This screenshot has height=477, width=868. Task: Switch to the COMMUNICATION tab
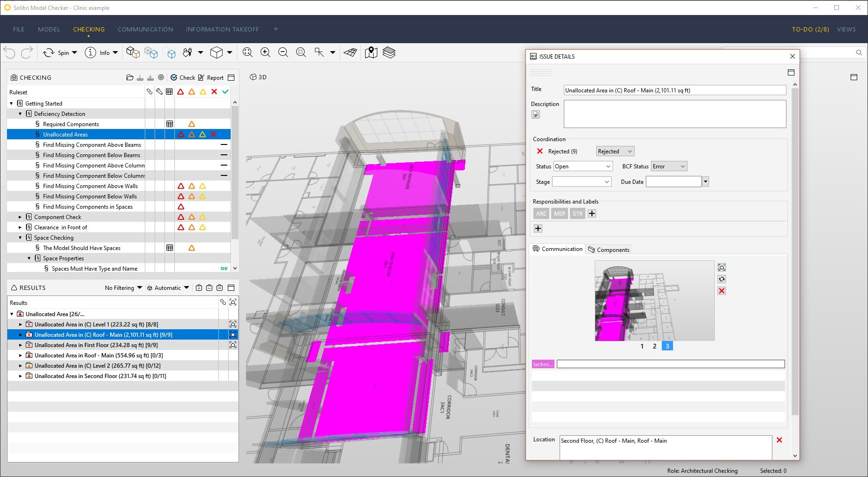click(x=145, y=29)
